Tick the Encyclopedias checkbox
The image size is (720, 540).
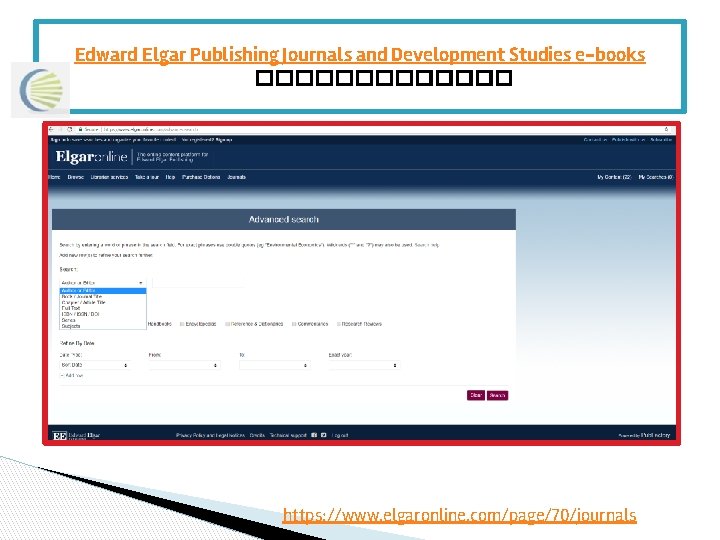click(182, 324)
